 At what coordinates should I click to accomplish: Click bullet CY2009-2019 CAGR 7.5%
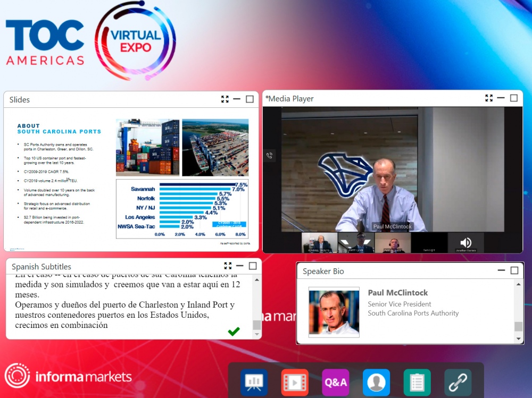click(x=46, y=172)
